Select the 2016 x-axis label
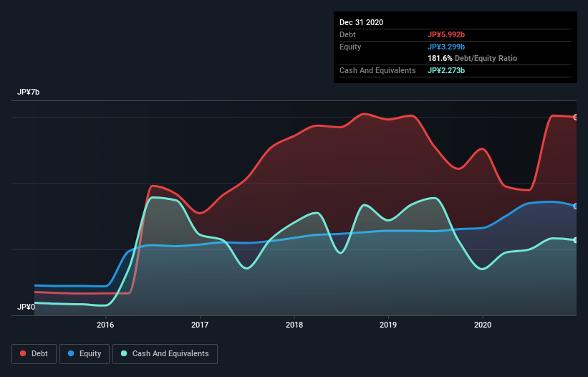This screenshot has height=377, width=588. pyautogui.click(x=105, y=325)
